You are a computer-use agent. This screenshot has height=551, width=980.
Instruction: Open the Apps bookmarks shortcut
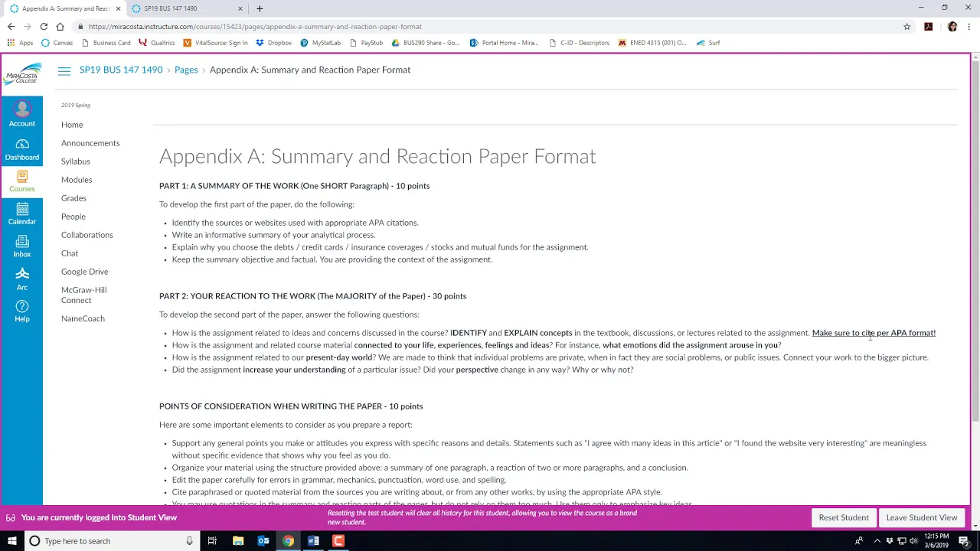pyautogui.click(x=20, y=43)
